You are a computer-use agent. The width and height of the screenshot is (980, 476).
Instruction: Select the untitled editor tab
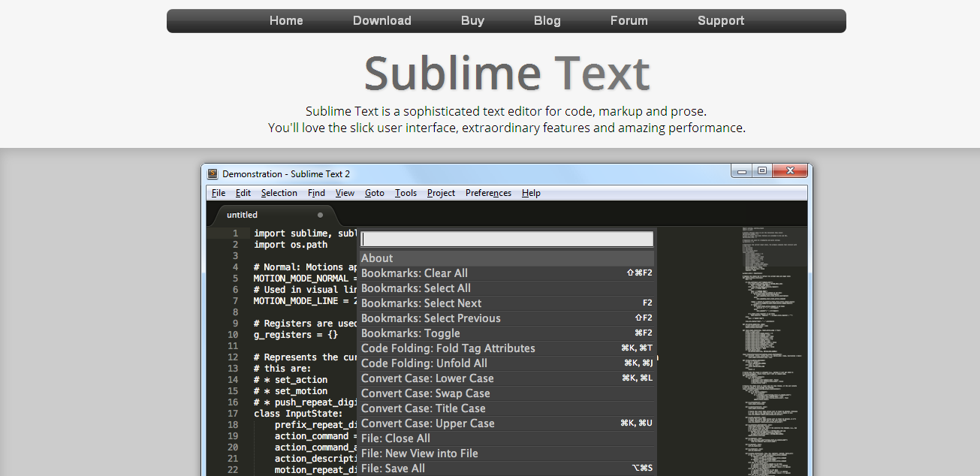click(275, 215)
